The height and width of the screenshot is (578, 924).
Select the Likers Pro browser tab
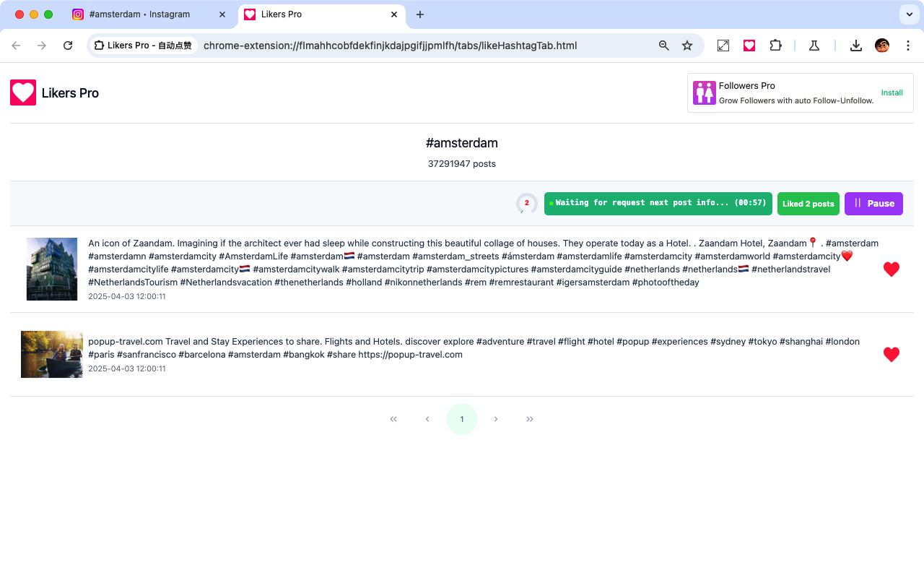[322, 14]
